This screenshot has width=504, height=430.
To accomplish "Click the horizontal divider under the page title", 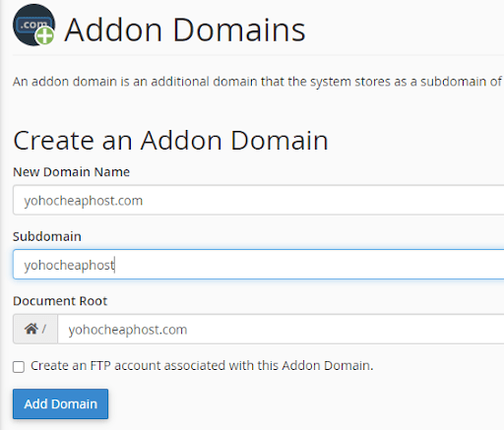I will pyautogui.click(x=258, y=55).
